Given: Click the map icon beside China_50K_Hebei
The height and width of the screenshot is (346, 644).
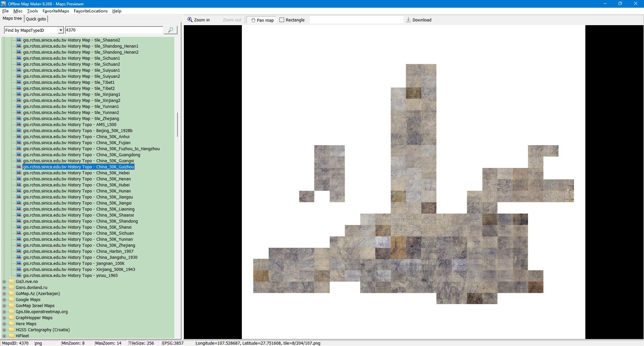Looking at the screenshot, I should point(19,173).
